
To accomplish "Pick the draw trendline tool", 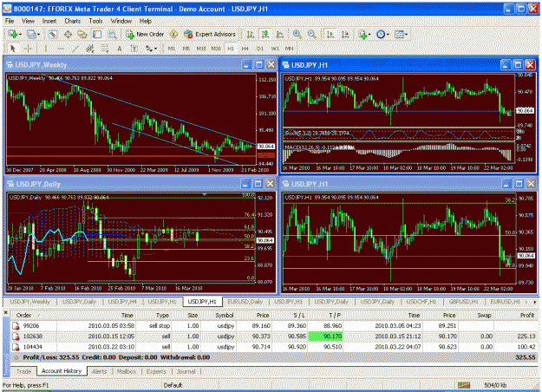I will 75,49.
